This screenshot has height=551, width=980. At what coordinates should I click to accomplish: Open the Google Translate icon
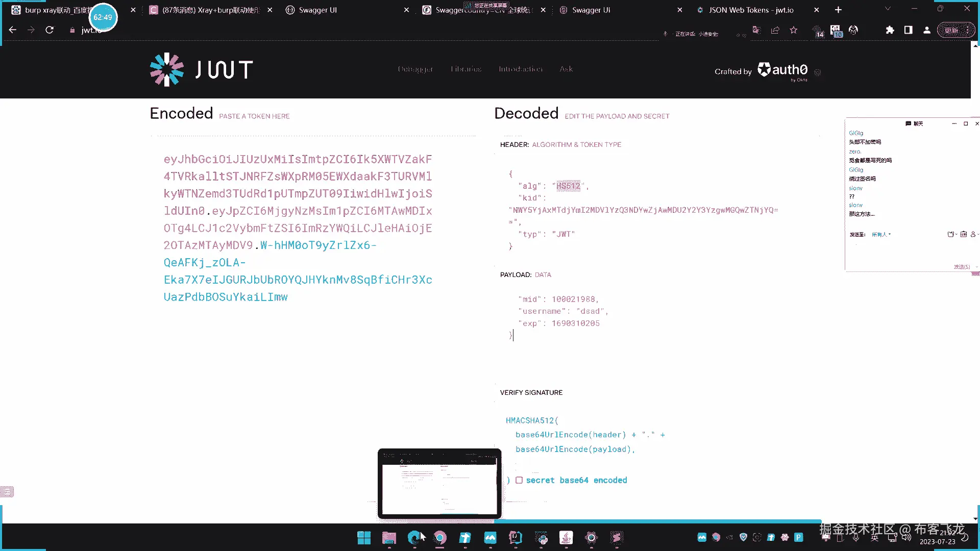coord(756,30)
